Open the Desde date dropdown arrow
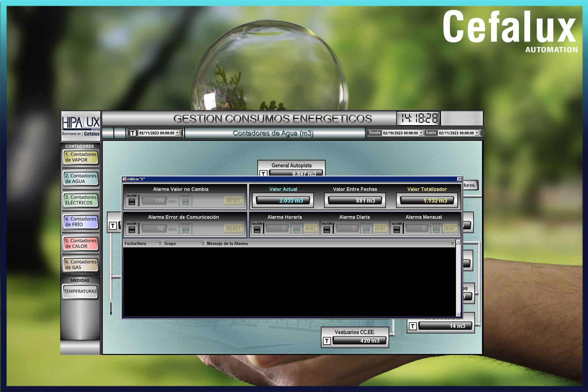Screen dimensions: 588x392 tap(421, 133)
